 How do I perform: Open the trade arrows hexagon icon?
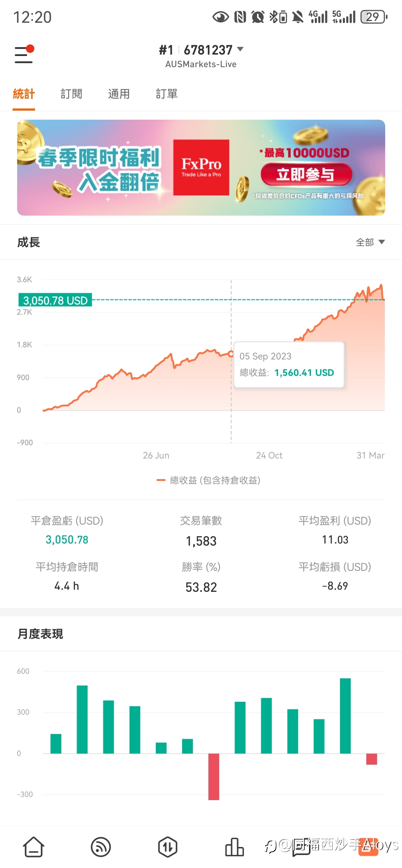pyautogui.click(x=167, y=847)
